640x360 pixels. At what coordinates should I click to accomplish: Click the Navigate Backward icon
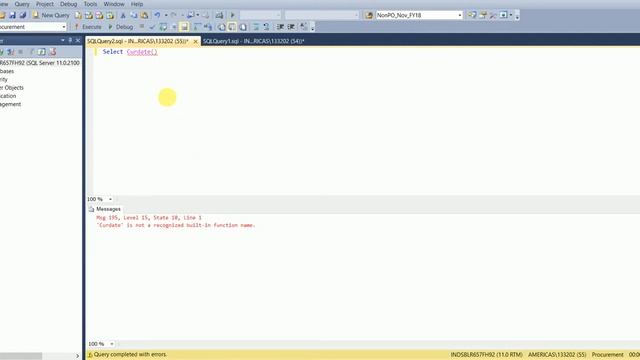[191, 15]
